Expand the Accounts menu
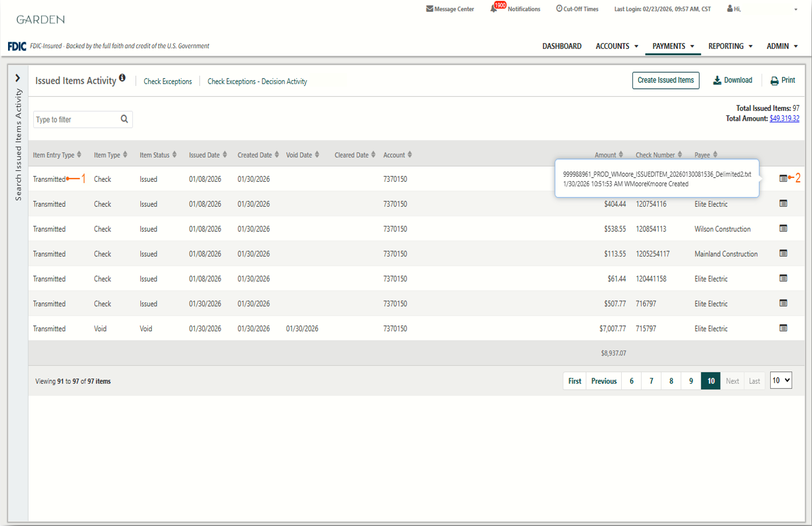The image size is (812, 526). tap(617, 46)
